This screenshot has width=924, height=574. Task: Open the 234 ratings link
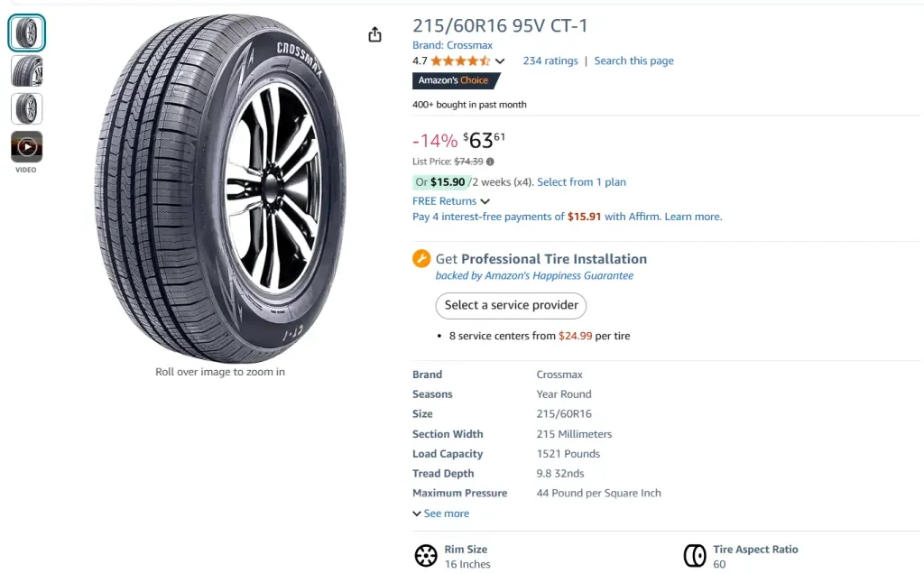click(550, 61)
